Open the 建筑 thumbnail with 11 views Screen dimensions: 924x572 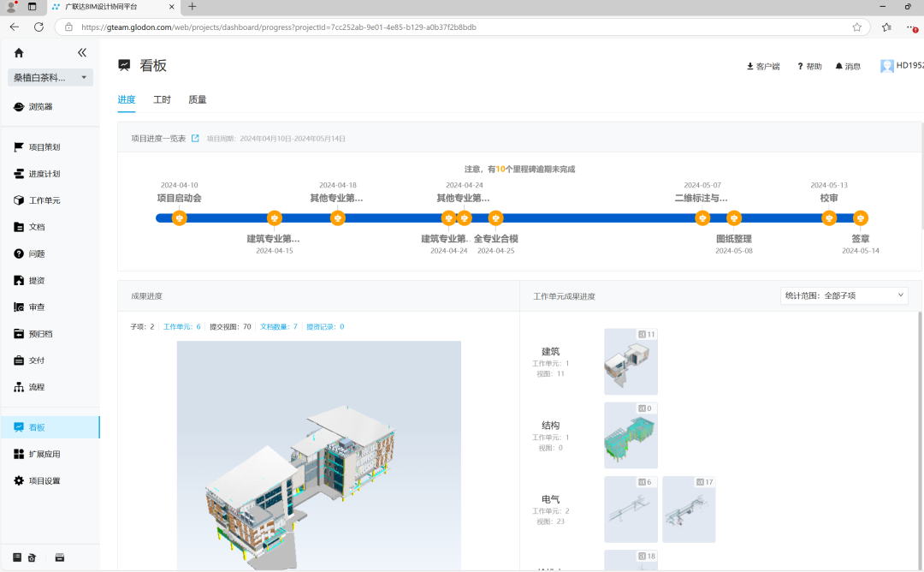coord(631,361)
